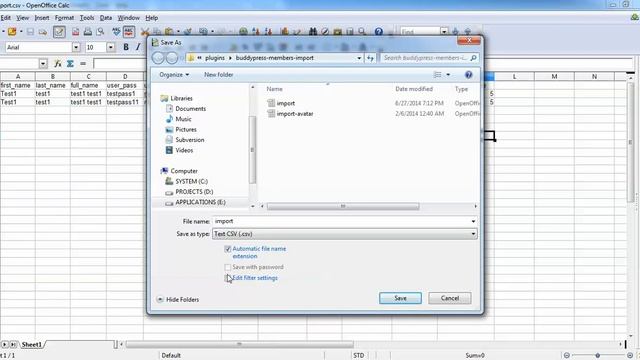Toggle Save with password checkbox
This screenshot has width=640, height=360.
228,267
